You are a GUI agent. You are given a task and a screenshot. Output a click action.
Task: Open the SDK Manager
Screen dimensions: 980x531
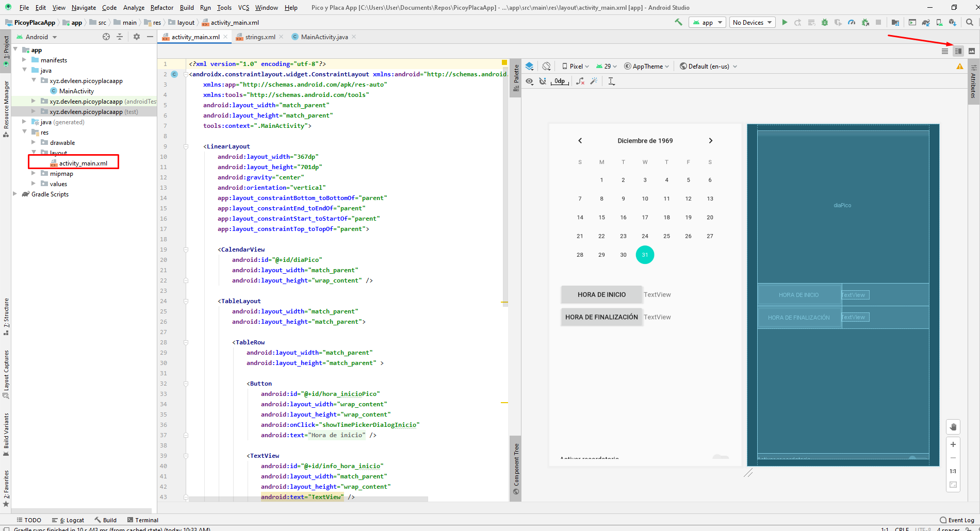(952, 23)
